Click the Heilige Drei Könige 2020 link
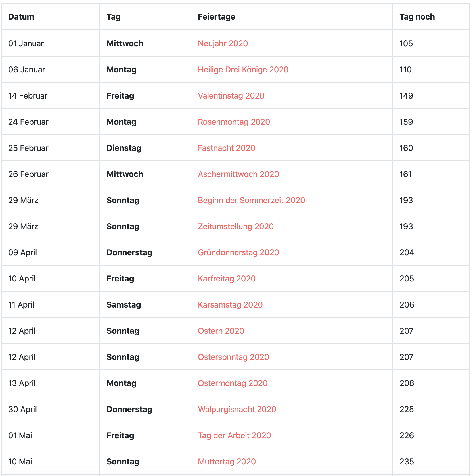Image resolution: width=473 pixels, height=476 pixels. (x=243, y=70)
